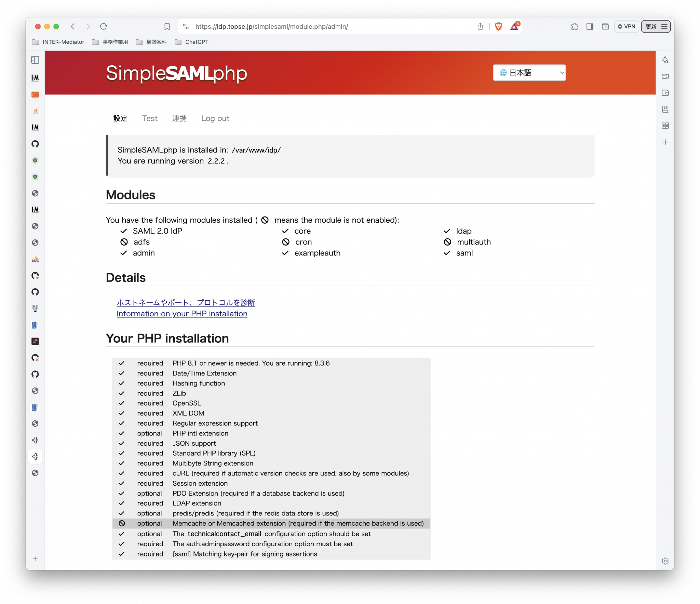Click the Information on your PHP installation link
This screenshot has width=700, height=604.
[x=182, y=314]
